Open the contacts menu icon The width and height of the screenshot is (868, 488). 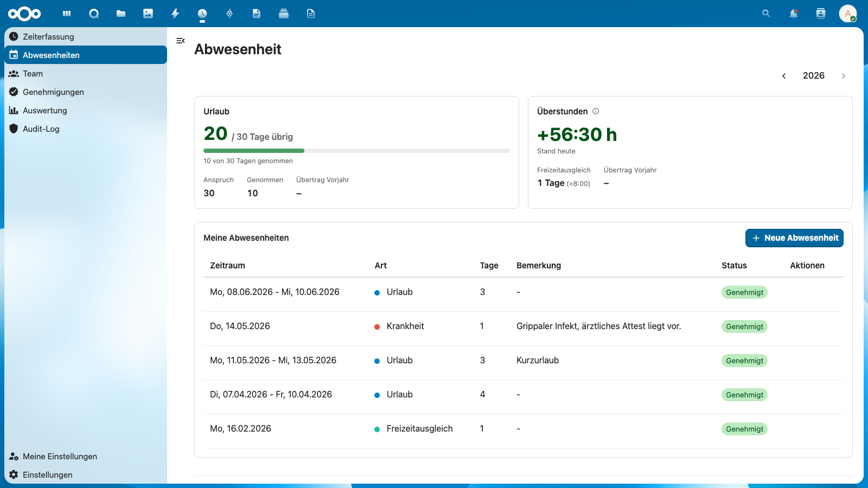pos(821,14)
